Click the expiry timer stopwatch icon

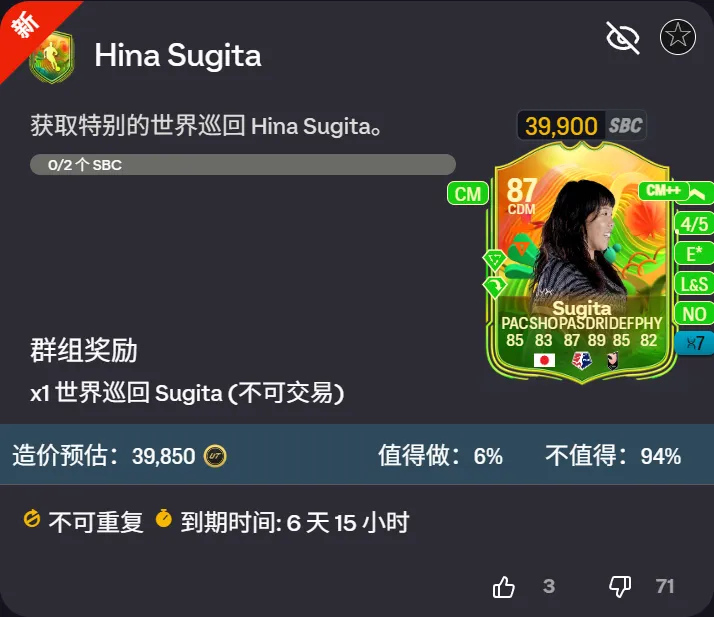click(163, 519)
